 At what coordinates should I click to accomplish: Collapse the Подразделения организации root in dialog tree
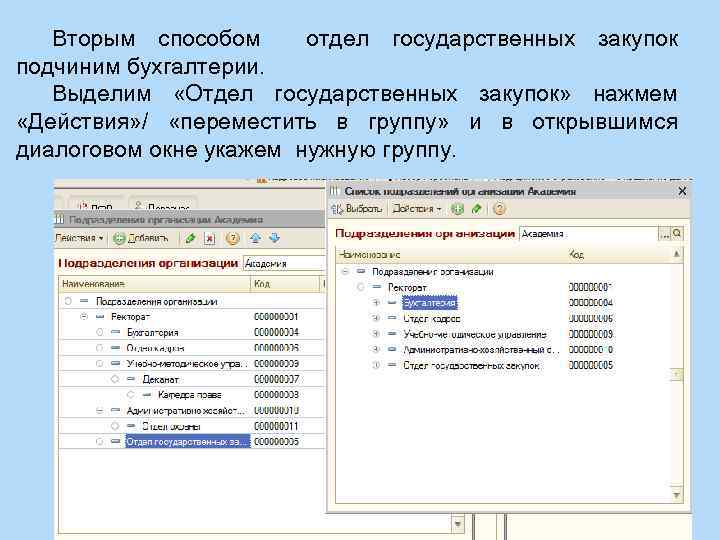pyautogui.click(x=345, y=272)
